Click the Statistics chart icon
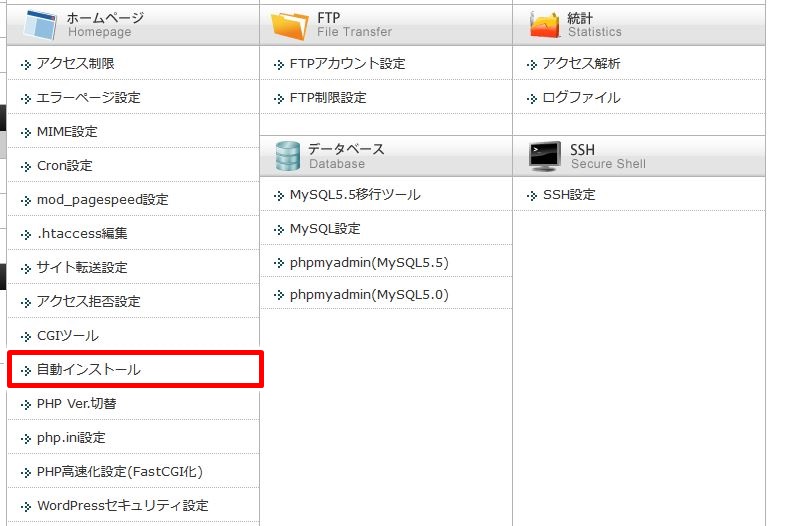 point(545,25)
